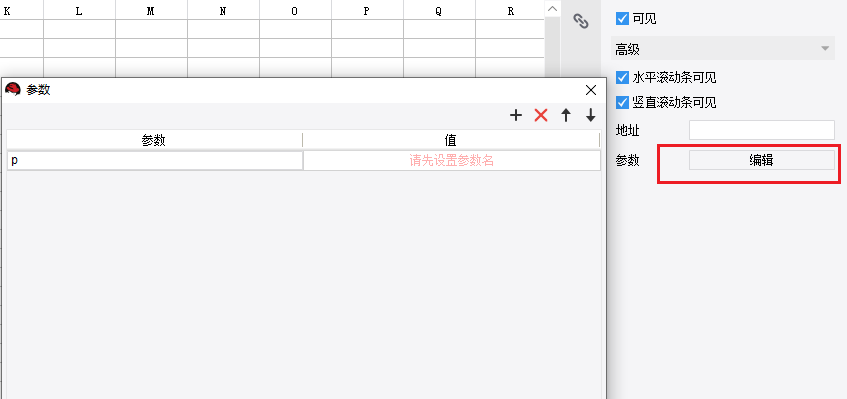The height and width of the screenshot is (399, 847).
Task: Collapse the 高级 section
Action: [722, 49]
